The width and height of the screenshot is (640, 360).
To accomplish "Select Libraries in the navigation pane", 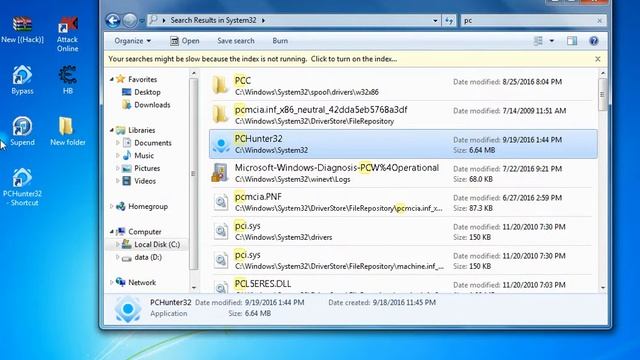I will pyautogui.click(x=142, y=130).
